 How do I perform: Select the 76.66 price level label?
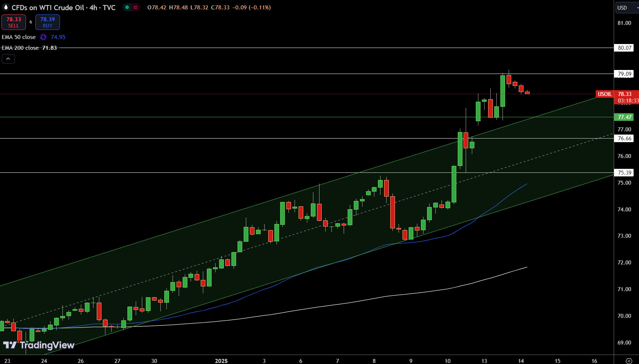(x=624, y=138)
